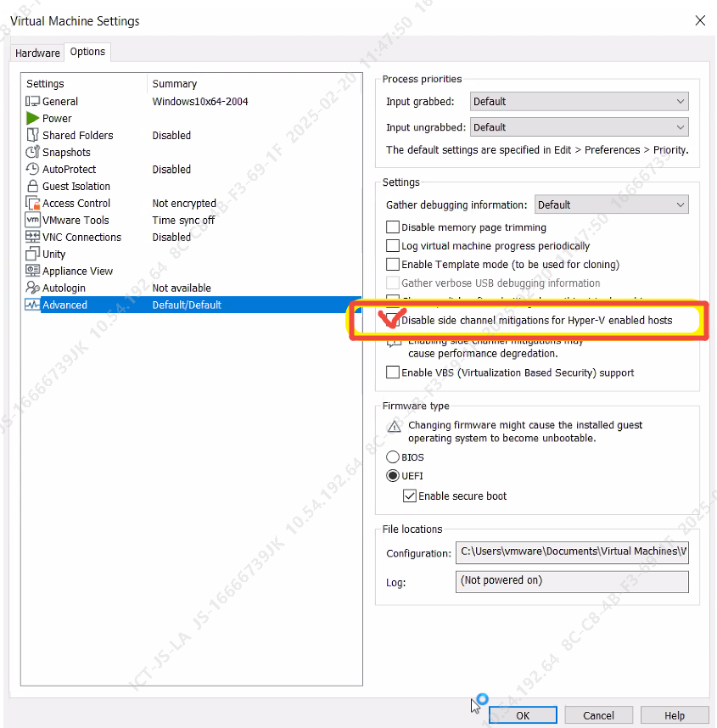Image resolution: width=717 pixels, height=728 pixels.
Task: Select the Access Control icon
Action: pos(32,203)
